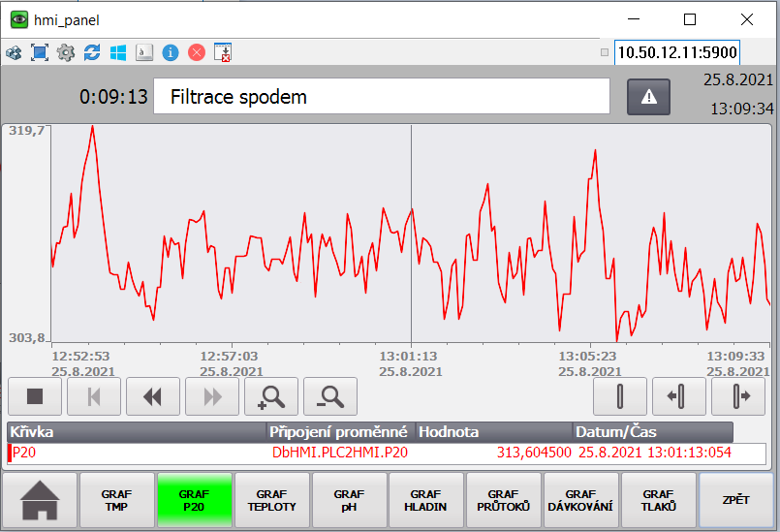Open the on-screen keyboard icon
This screenshot has width=780, height=532.
(144, 52)
